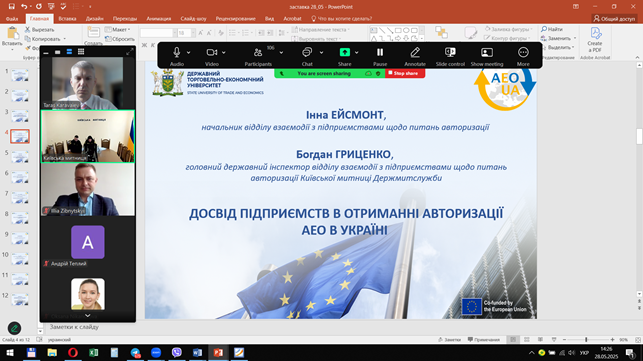Open the More options ellipsis icon
The image size is (643, 361).
tap(523, 53)
